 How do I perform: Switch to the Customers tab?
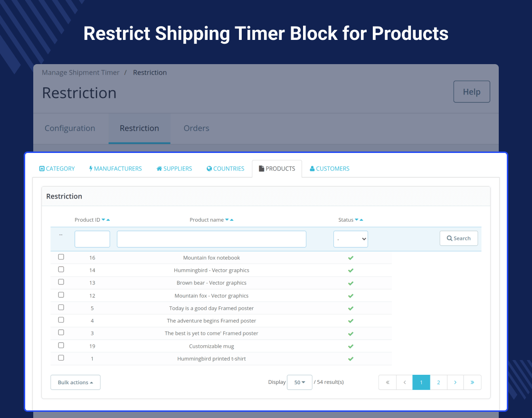tap(330, 169)
